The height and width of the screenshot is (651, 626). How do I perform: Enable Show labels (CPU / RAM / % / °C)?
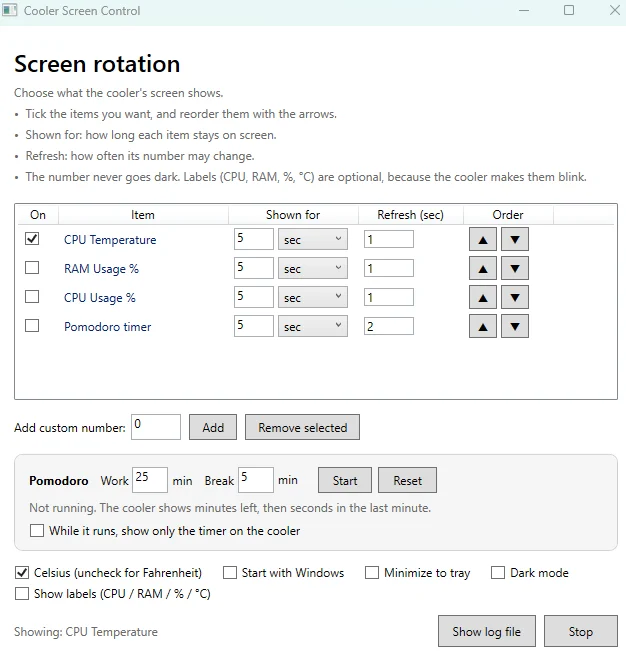pyautogui.click(x=22, y=594)
